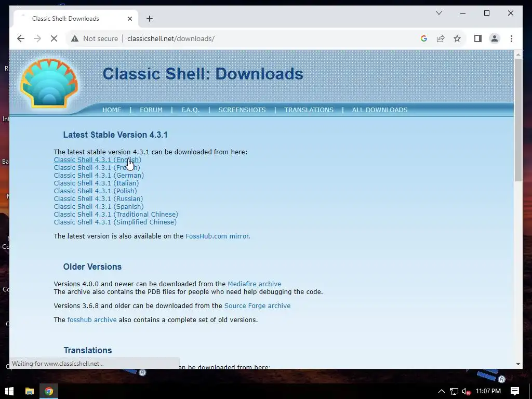Open SCREENSHOTS in the navigation bar
The height and width of the screenshot is (399, 532).
[242, 110]
